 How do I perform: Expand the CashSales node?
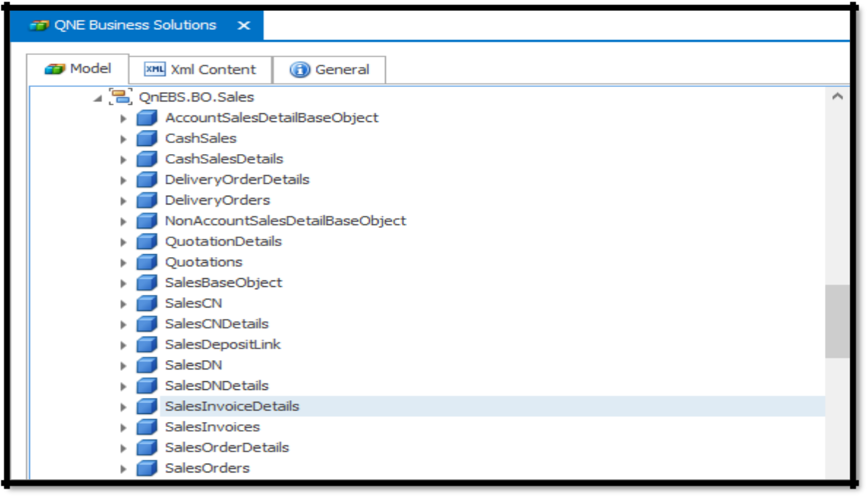point(123,139)
